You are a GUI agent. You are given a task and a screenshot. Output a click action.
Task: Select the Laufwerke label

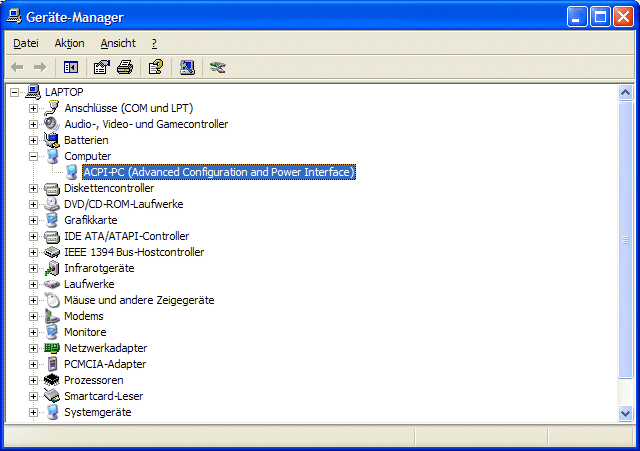[89, 284]
